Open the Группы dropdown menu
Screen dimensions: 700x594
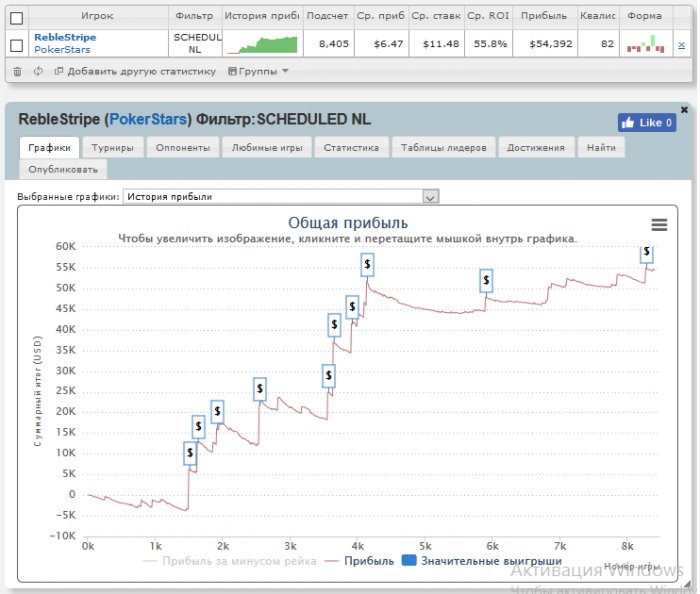(258, 72)
